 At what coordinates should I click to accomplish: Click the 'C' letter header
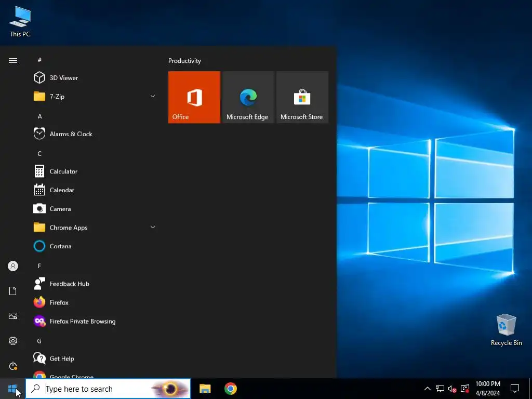[x=39, y=154]
